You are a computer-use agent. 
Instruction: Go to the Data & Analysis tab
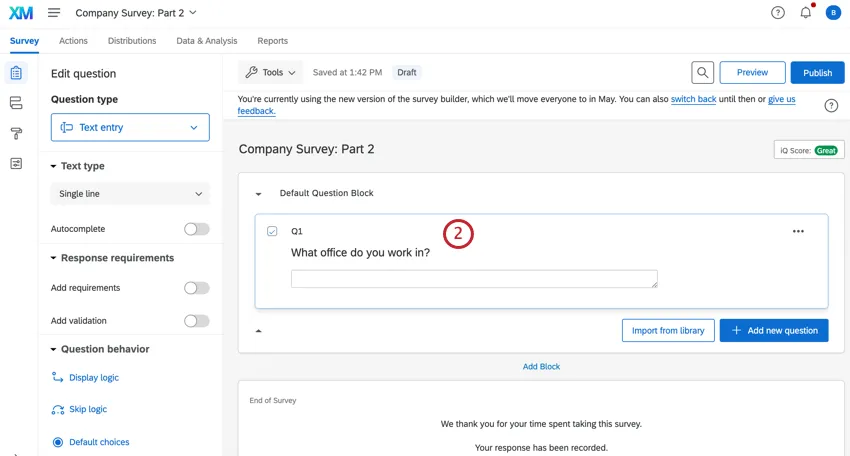click(x=207, y=41)
